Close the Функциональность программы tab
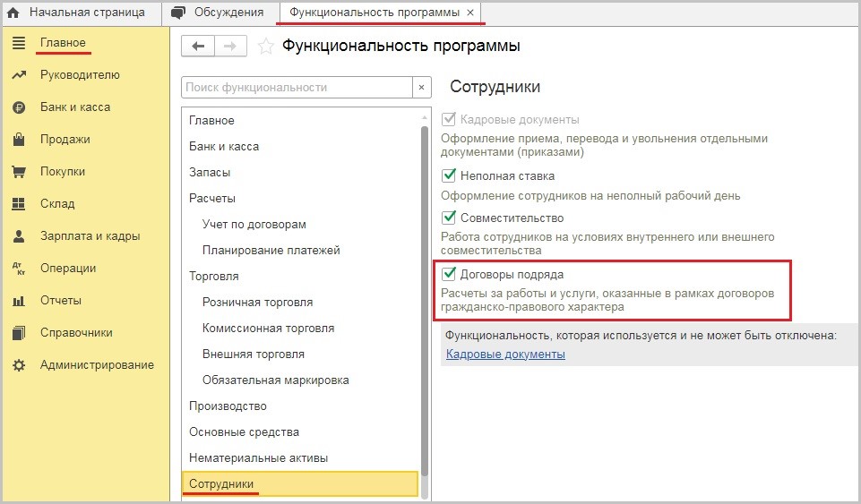Viewport: 861px width, 504px height. 470,13
